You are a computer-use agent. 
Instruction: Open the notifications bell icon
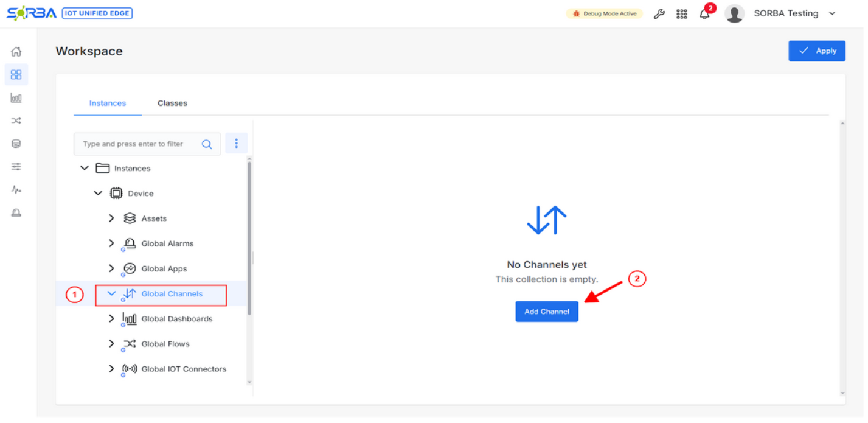tap(704, 14)
